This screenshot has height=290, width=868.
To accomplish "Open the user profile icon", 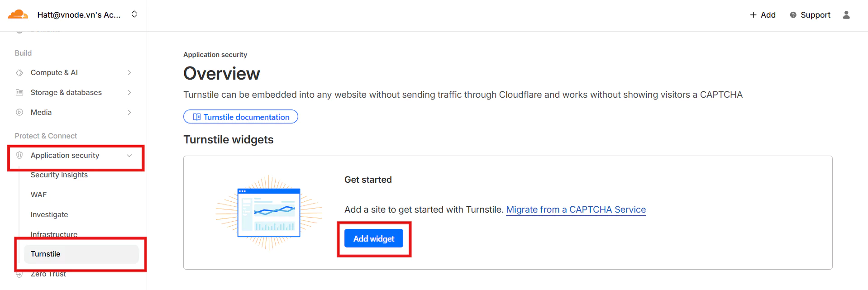I will point(846,15).
